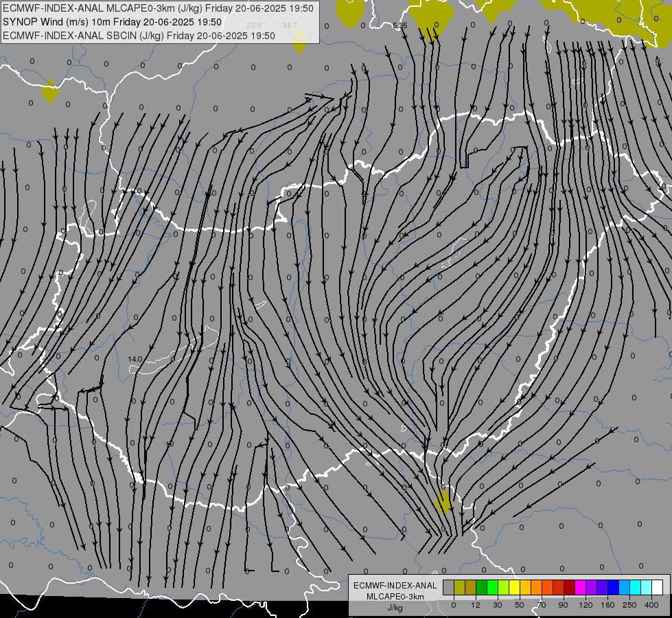Screen dimensions: 672x618
Task: Select the legend tick value 120
Action: [x=586, y=605]
